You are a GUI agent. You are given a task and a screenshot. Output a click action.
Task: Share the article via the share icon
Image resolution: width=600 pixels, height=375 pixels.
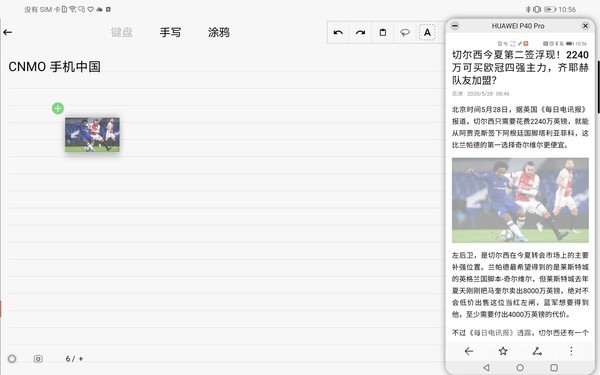click(537, 351)
